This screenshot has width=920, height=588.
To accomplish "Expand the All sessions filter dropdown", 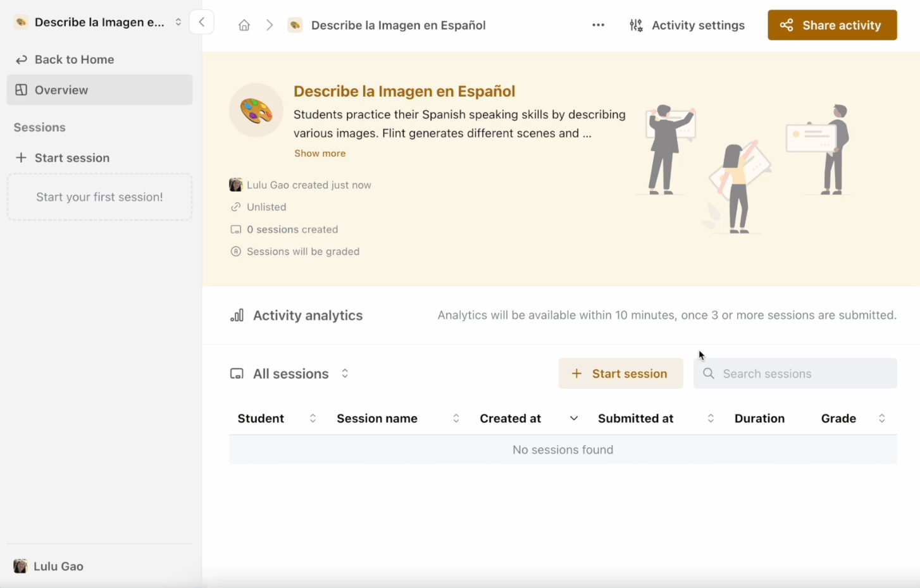I will pyautogui.click(x=345, y=374).
